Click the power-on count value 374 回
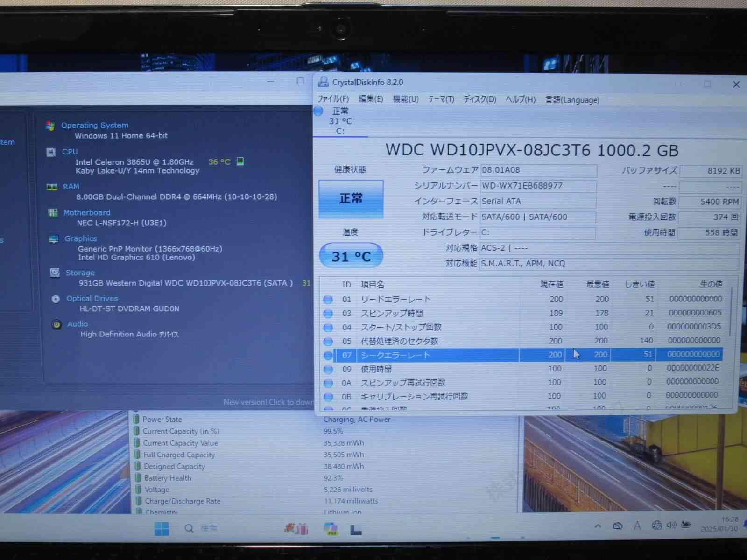This screenshot has height=560, width=747. [710, 217]
